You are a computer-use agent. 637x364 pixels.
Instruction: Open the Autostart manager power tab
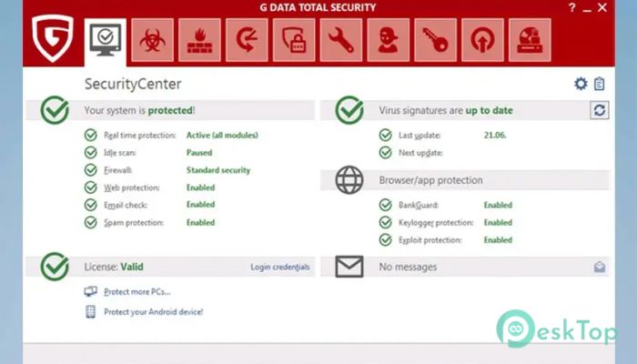coord(482,40)
